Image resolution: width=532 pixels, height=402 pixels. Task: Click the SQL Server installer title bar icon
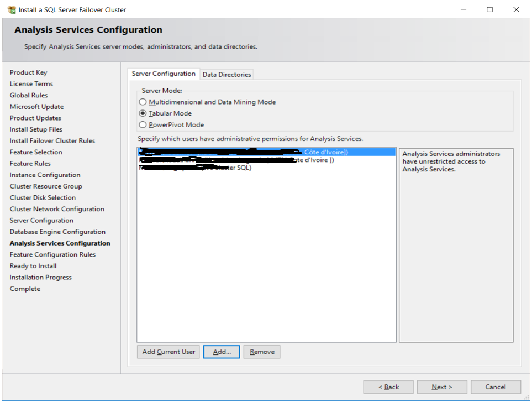click(x=12, y=10)
